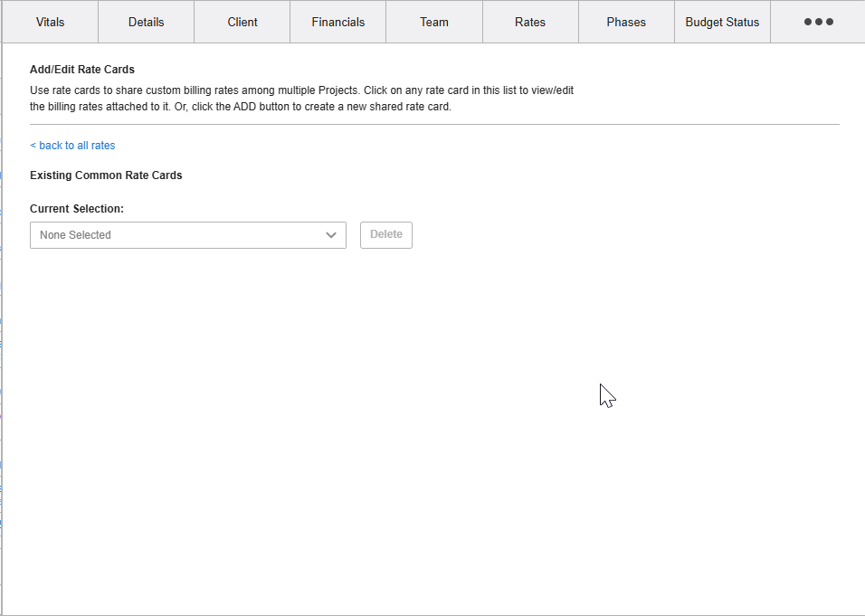The height and width of the screenshot is (616, 865).
Task: Expand the Current Selection rate card dropdown
Action: [x=188, y=235]
